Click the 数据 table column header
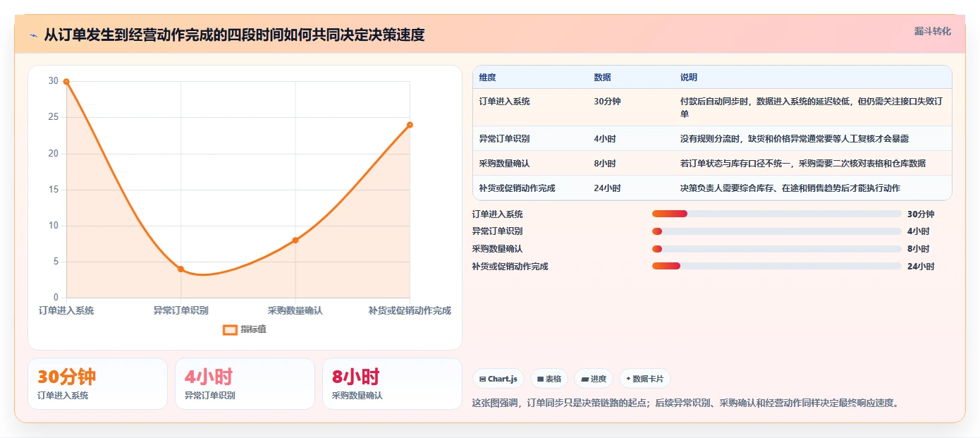This screenshot has height=438, width=980. (x=602, y=78)
